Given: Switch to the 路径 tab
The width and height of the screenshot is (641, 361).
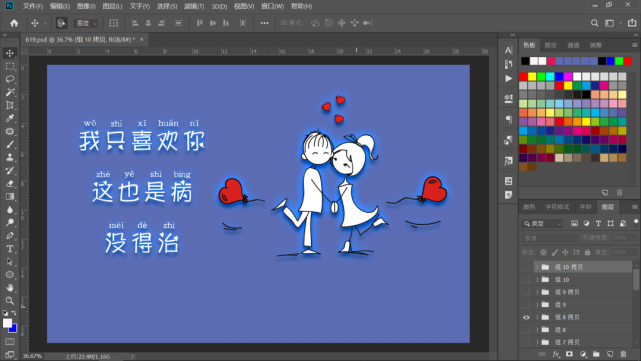Looking at the screenshot, I should click(551, 45).
